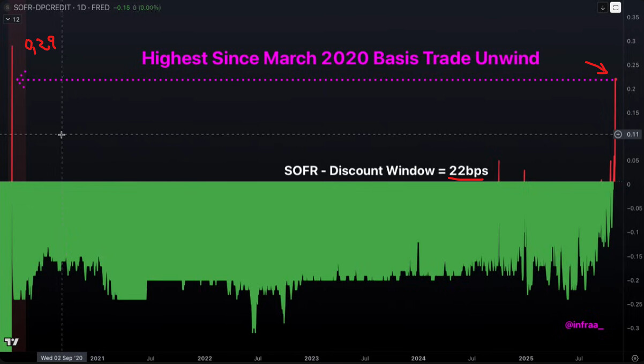The width and height of the screenshot is (644, 364).
Task: Click the @infraa_ watermark text
Action: 584,325
